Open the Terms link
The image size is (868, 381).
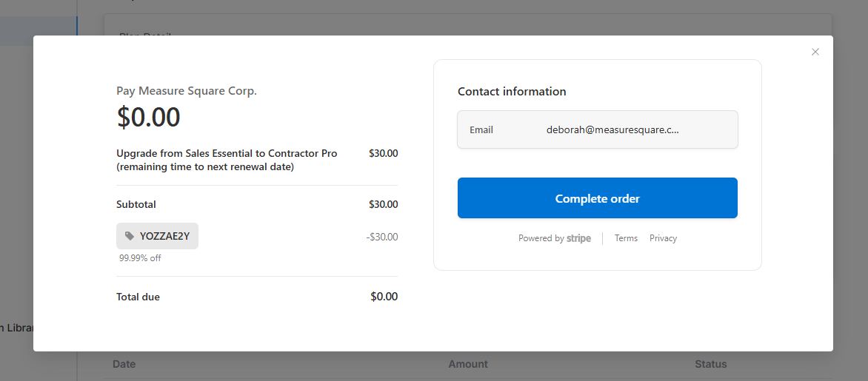point(626,238)
